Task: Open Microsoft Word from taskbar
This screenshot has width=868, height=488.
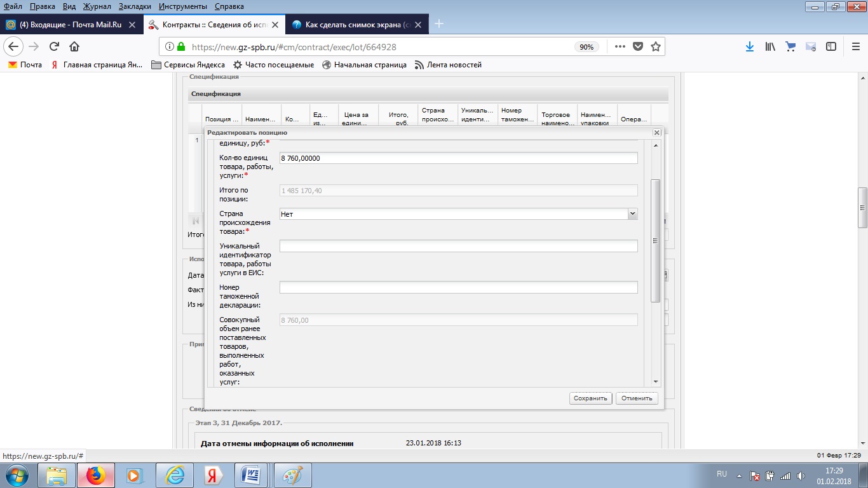Action: click(252, 475)
